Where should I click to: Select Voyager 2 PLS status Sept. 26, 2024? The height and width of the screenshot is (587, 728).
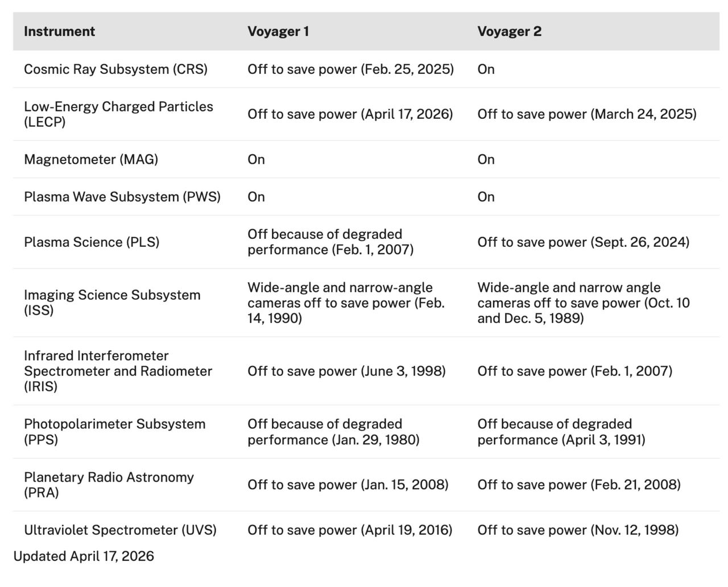click(583, 242)
